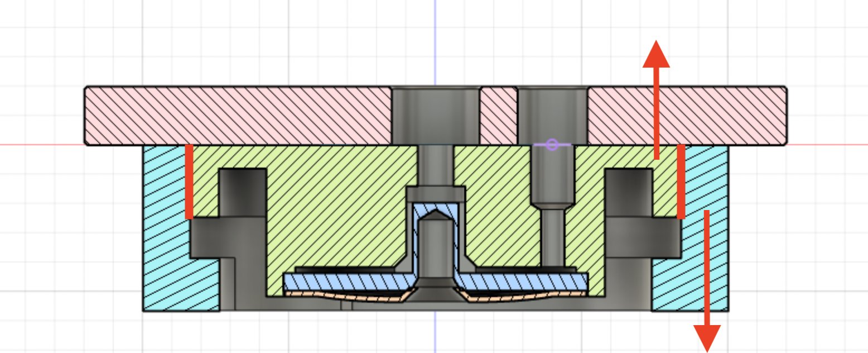The image size is (868, 353).
Task: Select the right red vertical line
Action: [x=681, y=182]
